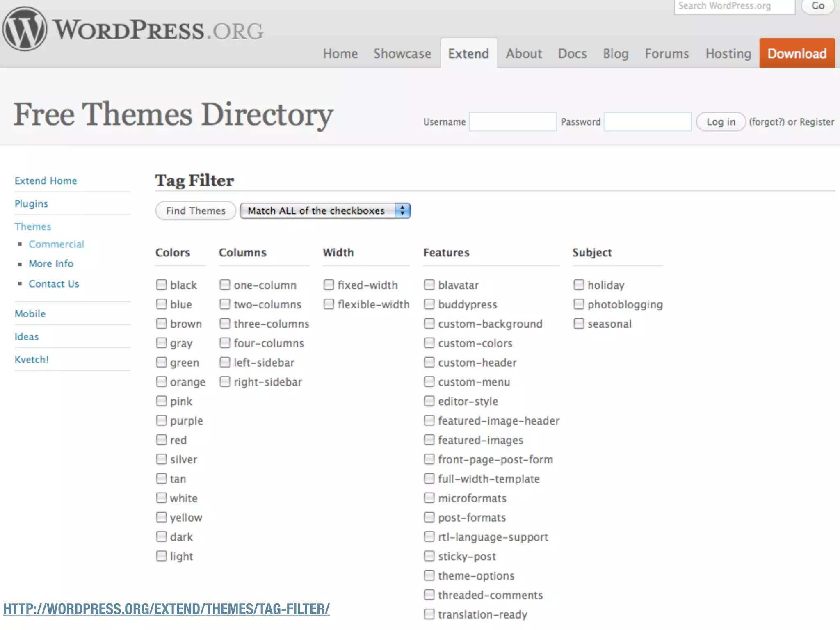840x630 pixels.
Task: Tick the fixed-width checkbox
Action: [x=329, y=285]
